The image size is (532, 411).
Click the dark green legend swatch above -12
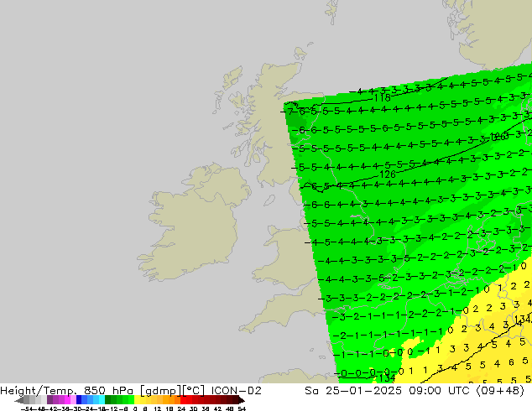[108, 400]
